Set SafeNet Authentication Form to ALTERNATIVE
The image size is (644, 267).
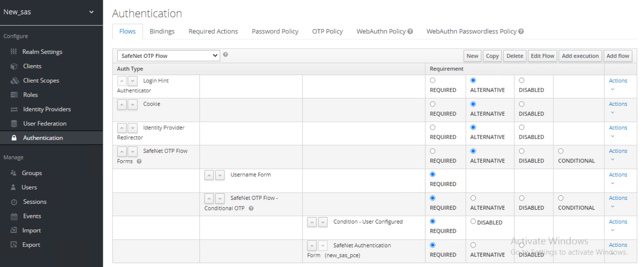473,245
